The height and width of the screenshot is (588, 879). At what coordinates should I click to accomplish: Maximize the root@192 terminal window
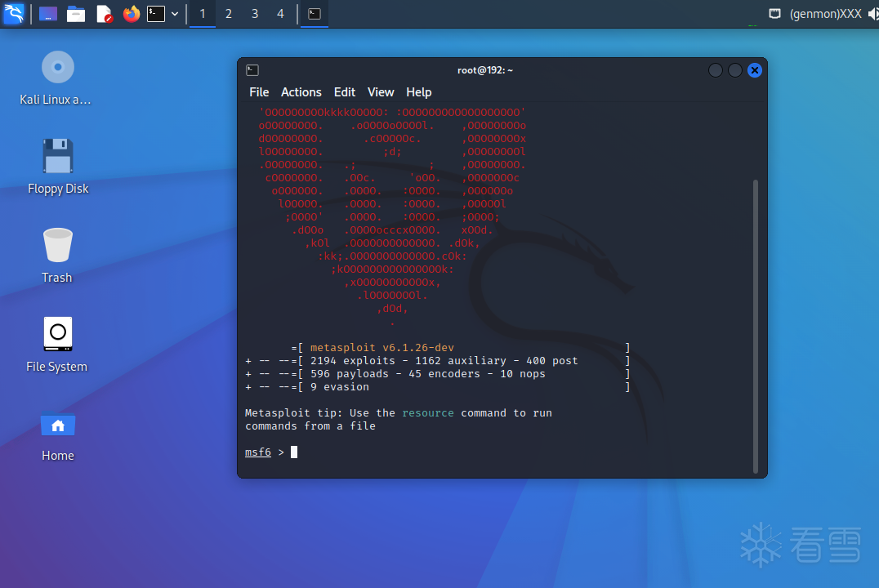point(735,70)
